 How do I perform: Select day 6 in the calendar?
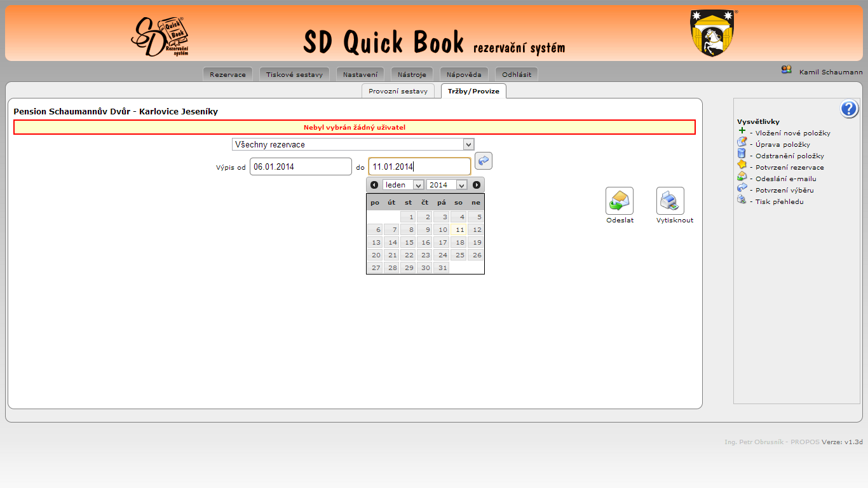(375, 229)
